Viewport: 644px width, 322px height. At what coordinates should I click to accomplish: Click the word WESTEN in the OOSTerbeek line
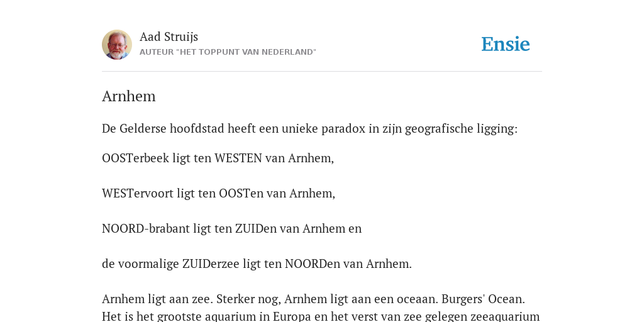(x=238, y=158)
